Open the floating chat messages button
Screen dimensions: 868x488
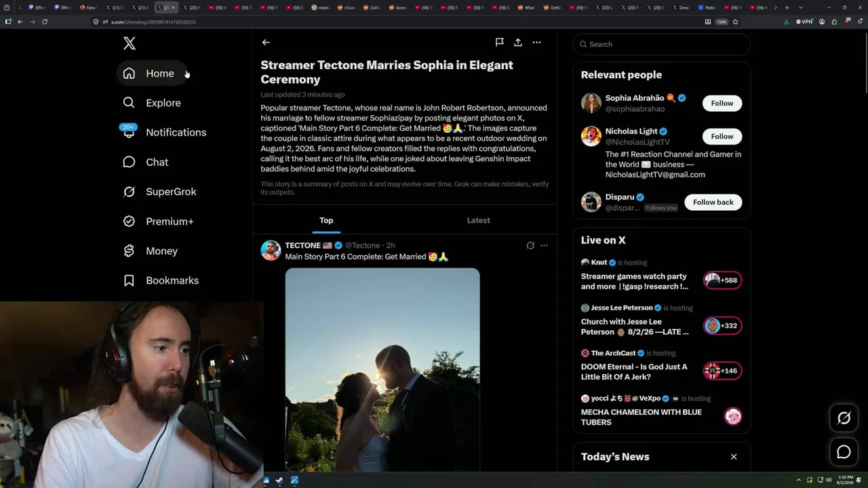[844, 452]
